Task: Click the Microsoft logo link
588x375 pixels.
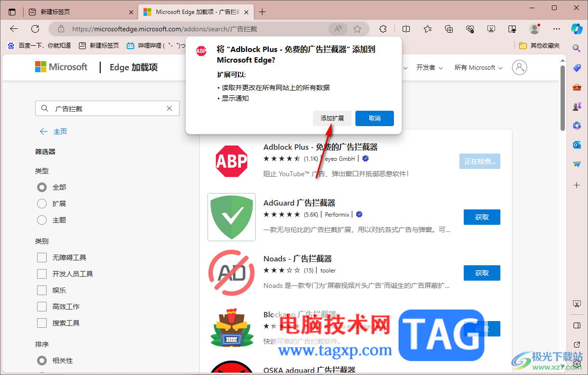Action: pos(61,67)
